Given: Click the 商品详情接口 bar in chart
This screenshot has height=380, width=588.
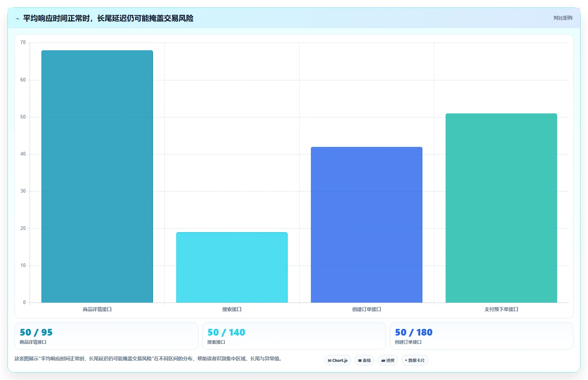Looking at the screenshot, I should point(97,177).
